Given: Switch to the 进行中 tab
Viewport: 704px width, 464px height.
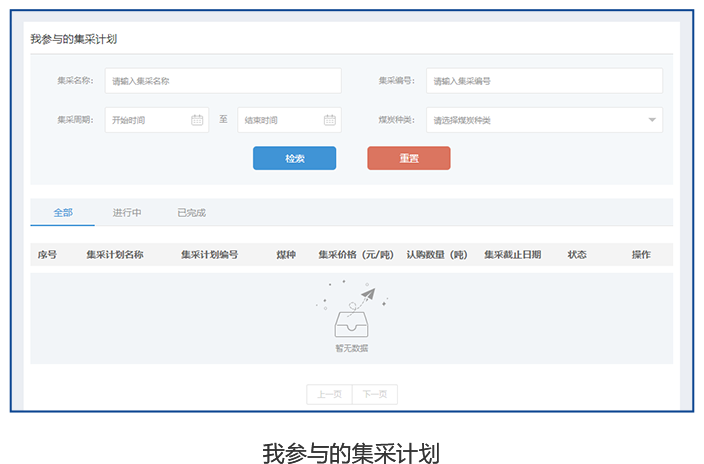Looking at the screenshot, I should [x=127, y=213].
